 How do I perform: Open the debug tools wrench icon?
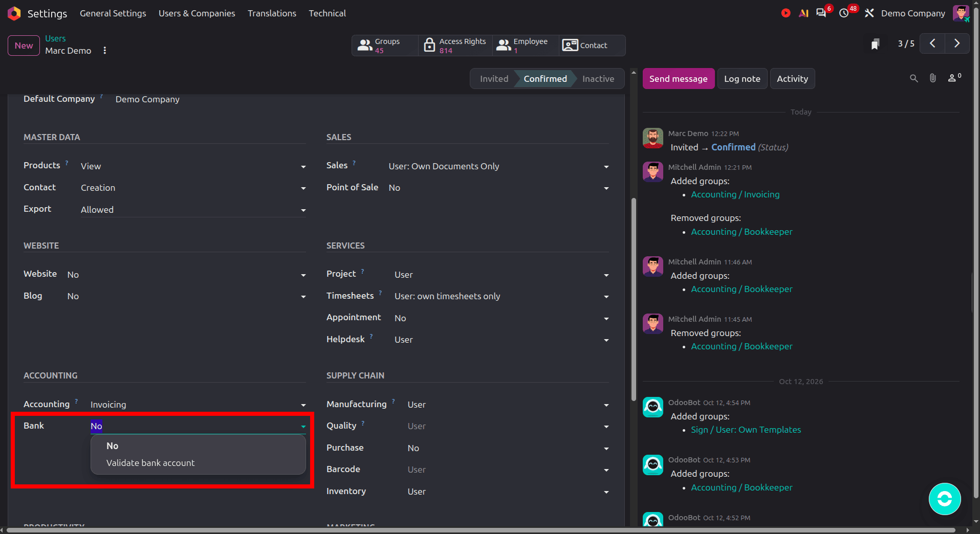(x=869, y=13)
